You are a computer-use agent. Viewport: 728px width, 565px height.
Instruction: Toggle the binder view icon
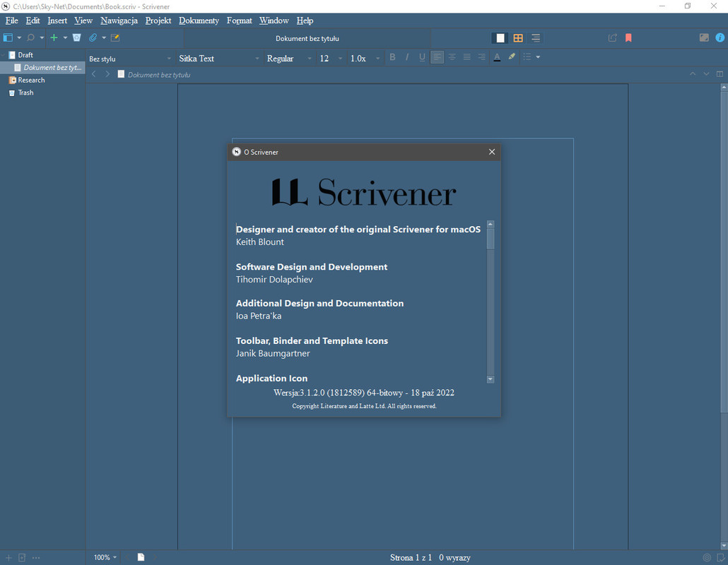click(8, 37)
